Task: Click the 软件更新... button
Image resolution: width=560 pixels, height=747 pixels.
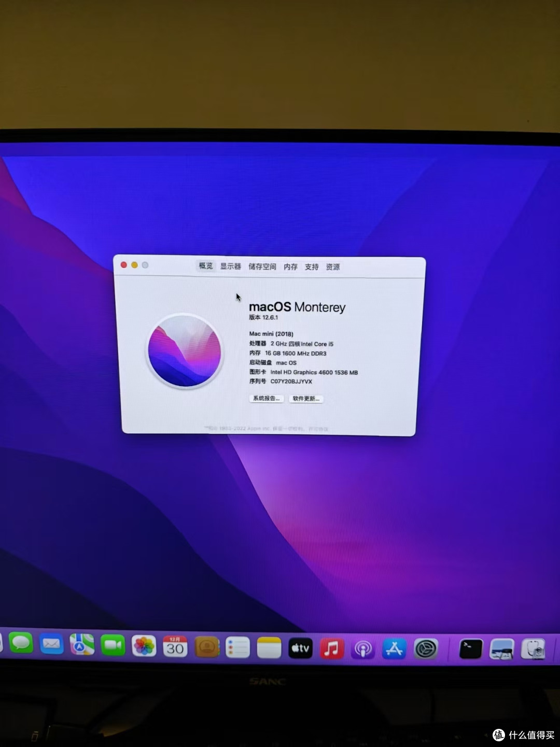Action: (306, 399)
